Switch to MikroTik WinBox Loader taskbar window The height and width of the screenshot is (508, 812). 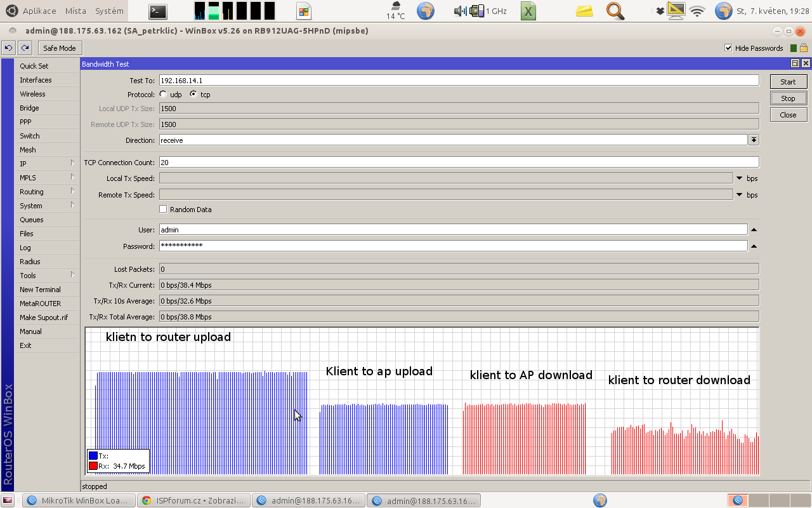(79, 500)
